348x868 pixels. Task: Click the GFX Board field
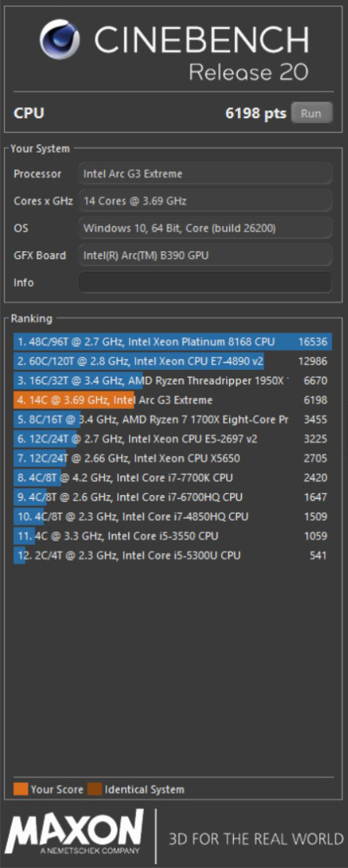(x=205, y=255)
